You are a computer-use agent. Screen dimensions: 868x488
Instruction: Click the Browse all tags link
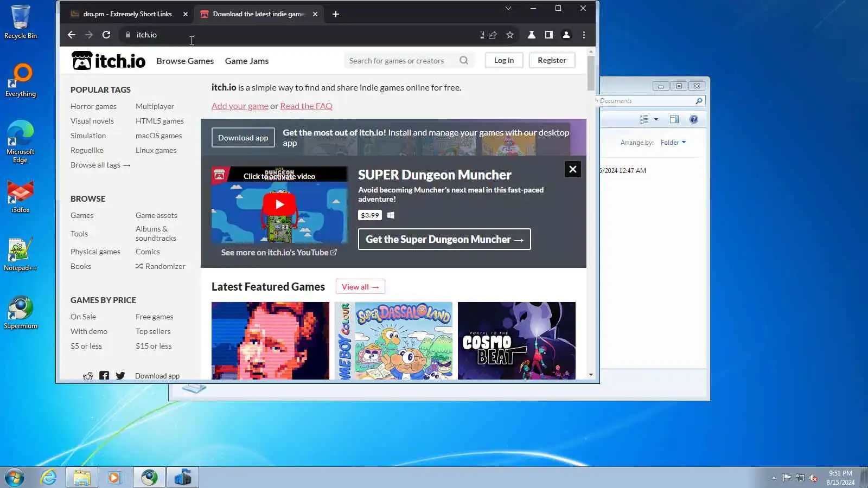100,165
